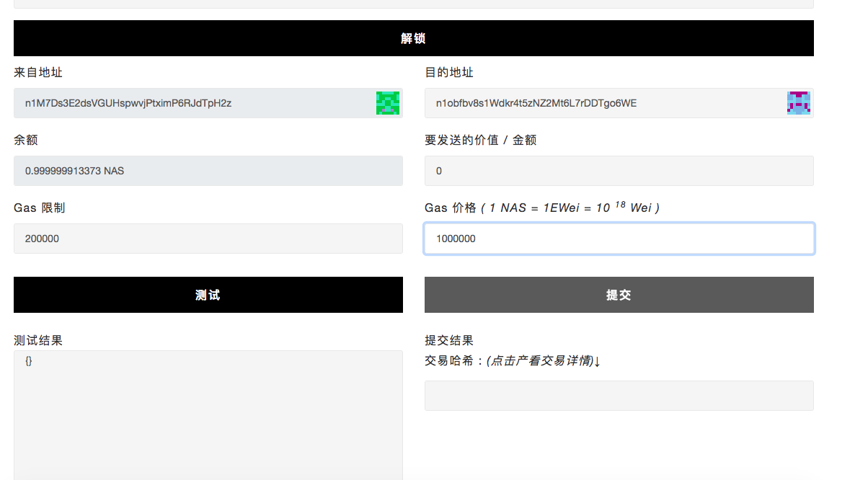Click the blue identicon beside destination address

799,103
